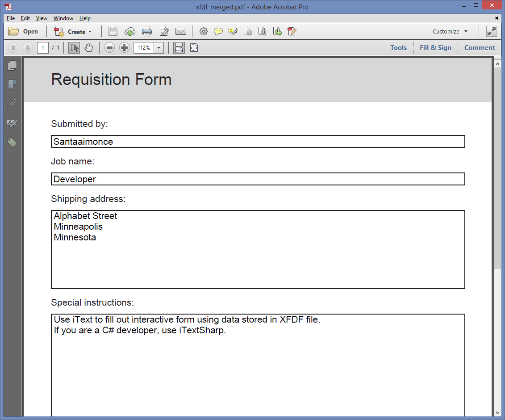Image resolution: width=505 pixels, height=420 pixels.
Task: Zoom out with the minus button
Action: coord(109,48)
